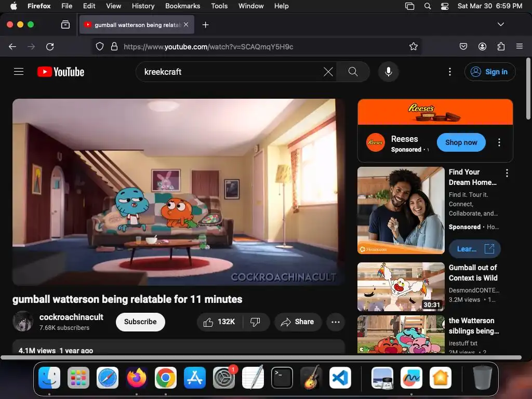Image resolution: width=532 pixels, height=399 pixels.
Task: Launch Terminal from the Dock
Action: (282, 378)
